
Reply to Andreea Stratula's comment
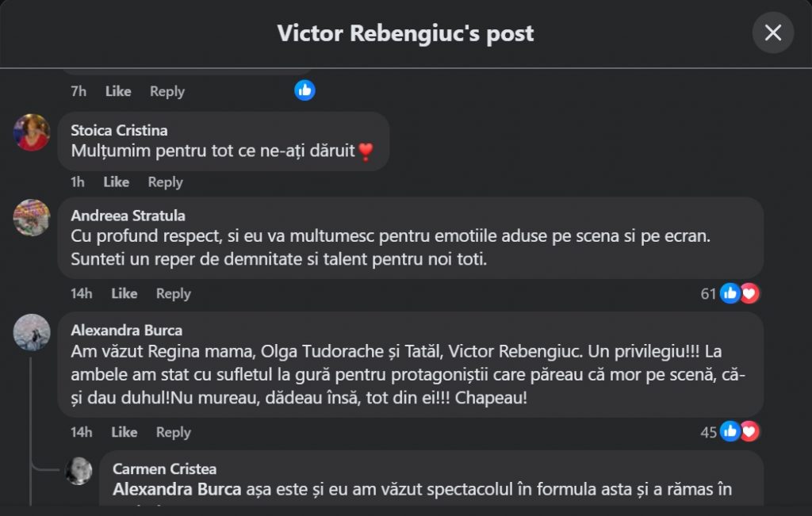(x=173, y=294)
